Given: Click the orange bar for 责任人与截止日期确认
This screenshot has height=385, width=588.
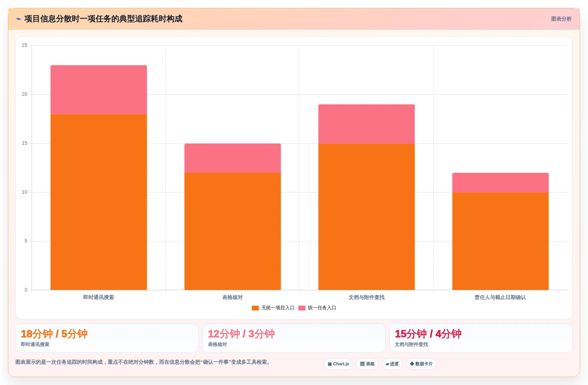Looking at the screenshot, I should click(500, 241).
